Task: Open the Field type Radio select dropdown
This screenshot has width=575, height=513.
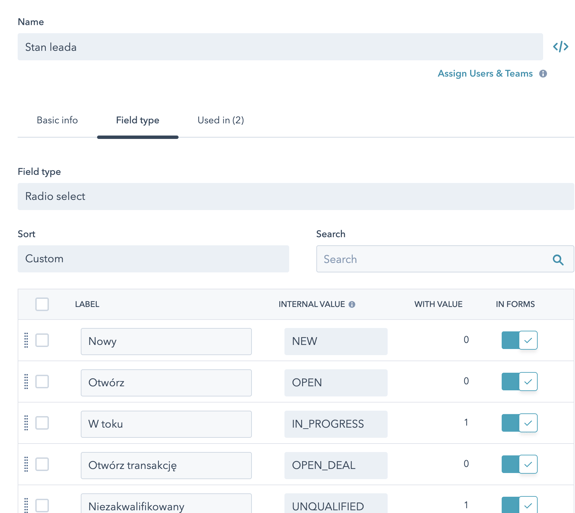Action: pyautogui.click(x=296, y=197)
